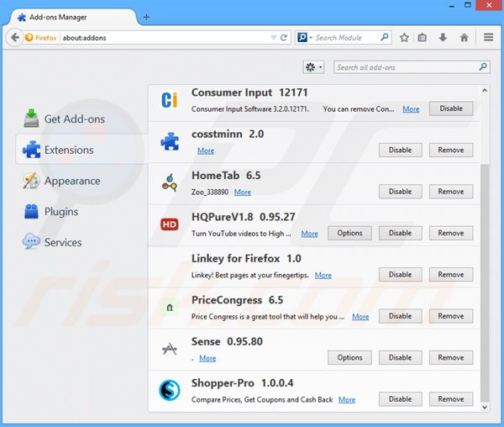Click More link for Sense
Viewport: 504px width, 427px height.
[207, 358]
